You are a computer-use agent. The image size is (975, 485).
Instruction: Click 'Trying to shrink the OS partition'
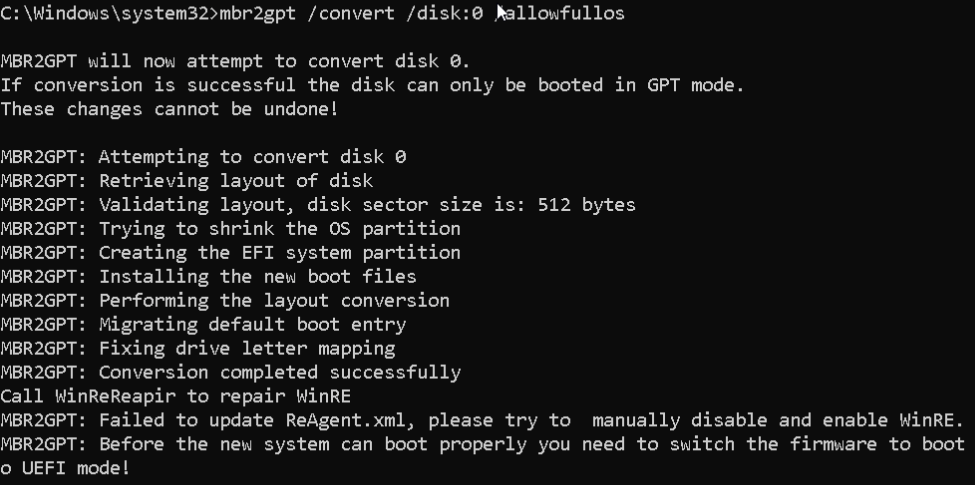click(x=280, y=229)
